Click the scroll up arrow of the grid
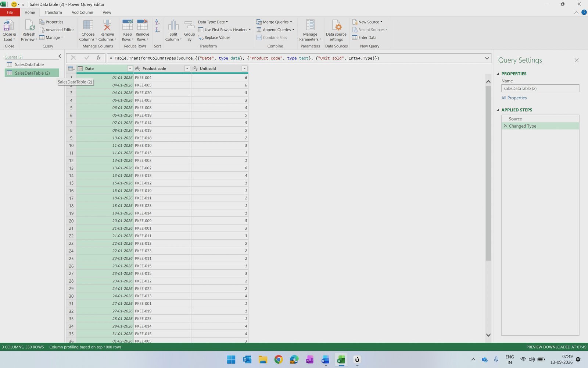The width and height of the screenshot is (588, 368). point(488,82)
